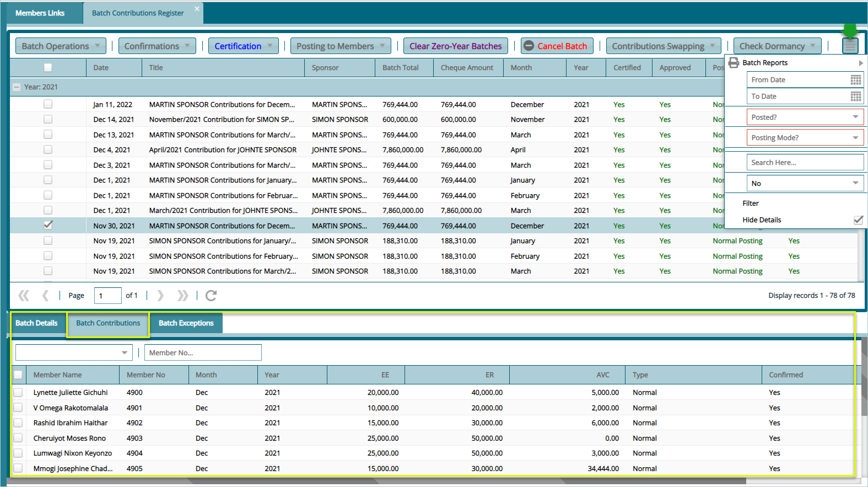
Task: Click the Member No search field
Action: (202, 353)
